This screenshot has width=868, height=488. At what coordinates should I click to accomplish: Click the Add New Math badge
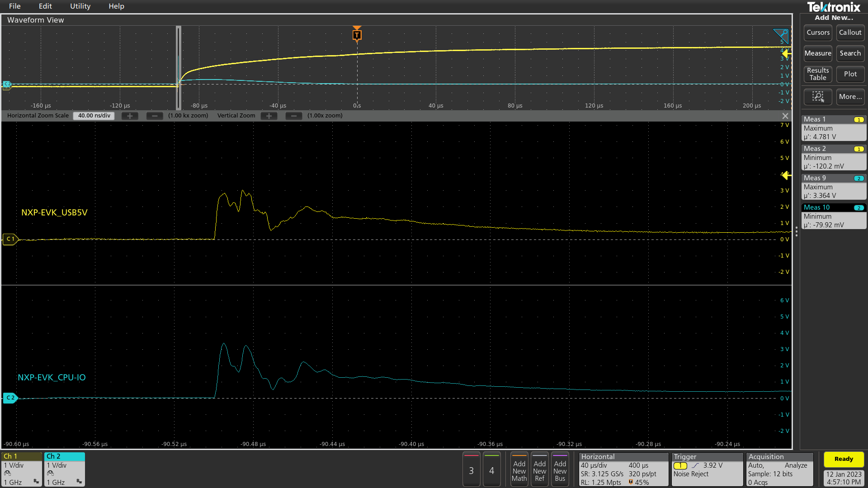click(x=519, y=469)
